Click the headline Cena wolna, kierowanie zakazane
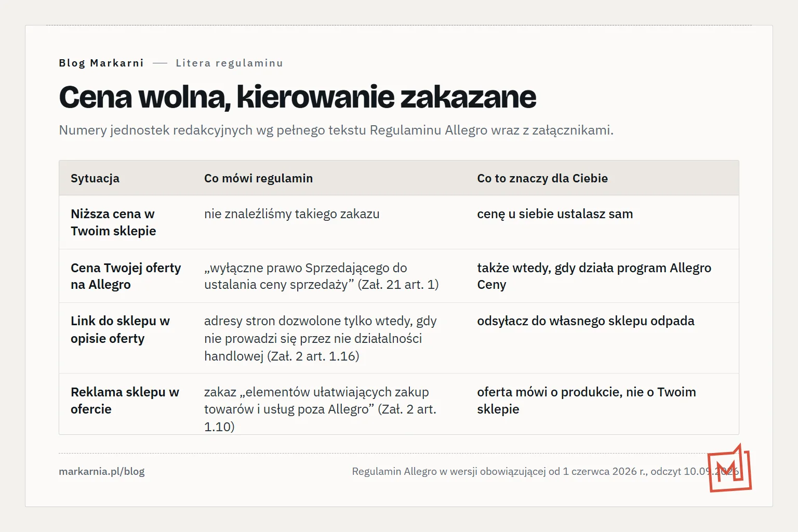 [297, 97]
